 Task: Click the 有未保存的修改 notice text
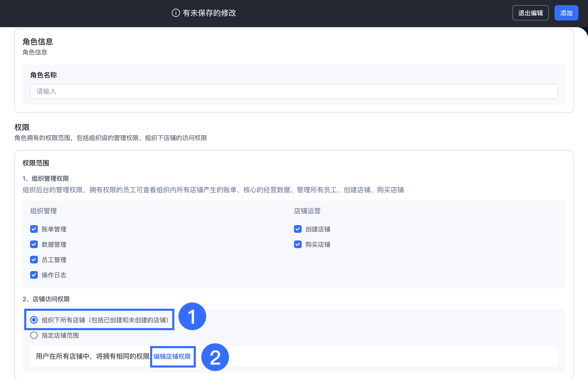click(209, 13)
